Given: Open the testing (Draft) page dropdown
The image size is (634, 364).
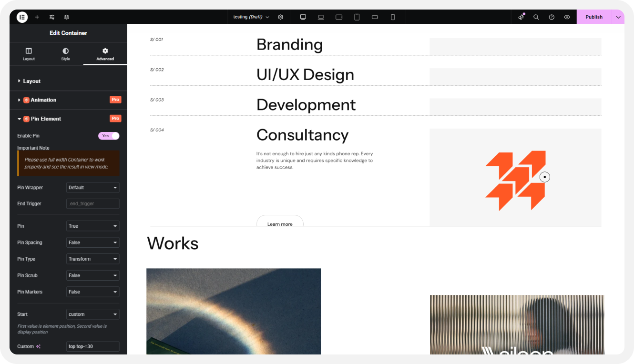Looking at the screenshot, I should click(x=251, y=17).
